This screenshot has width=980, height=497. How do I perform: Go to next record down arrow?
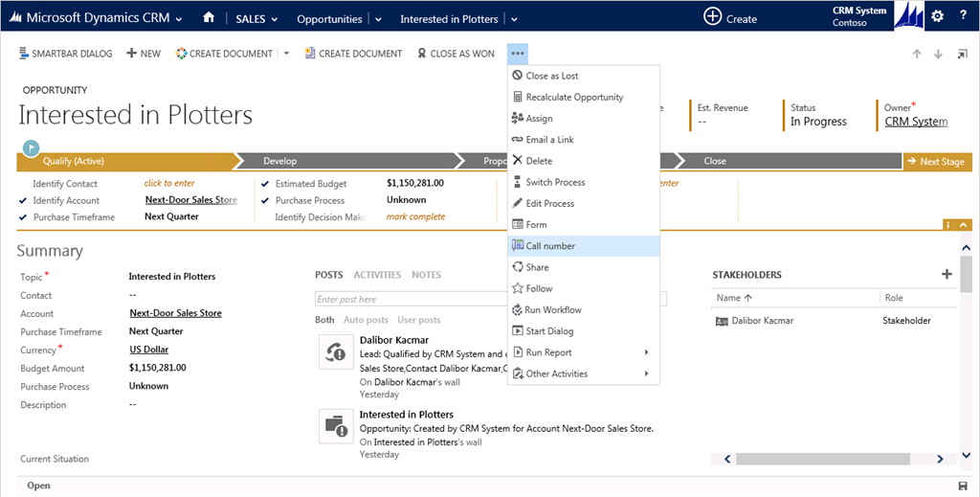coord(938,55)
